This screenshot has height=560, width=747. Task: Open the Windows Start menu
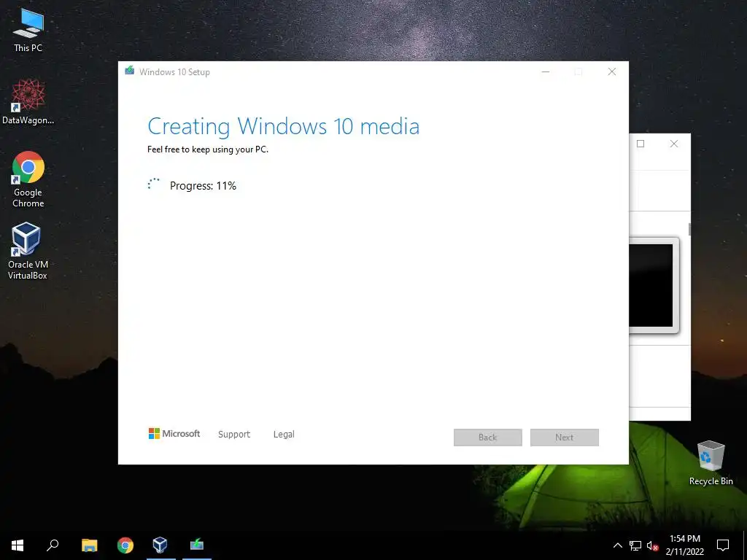(18, 545)
